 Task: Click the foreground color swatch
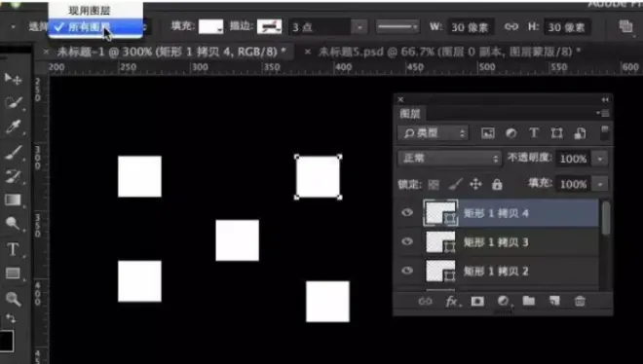[x=7, y=341]
